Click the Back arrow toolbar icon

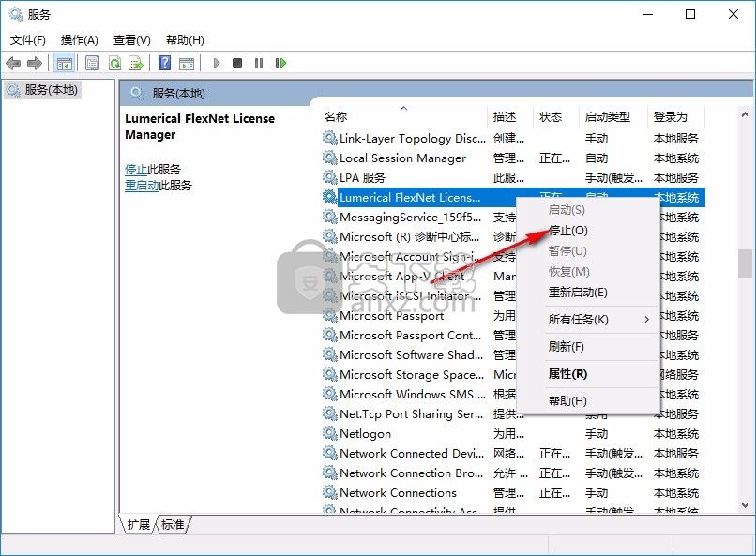tap(13, 63)
